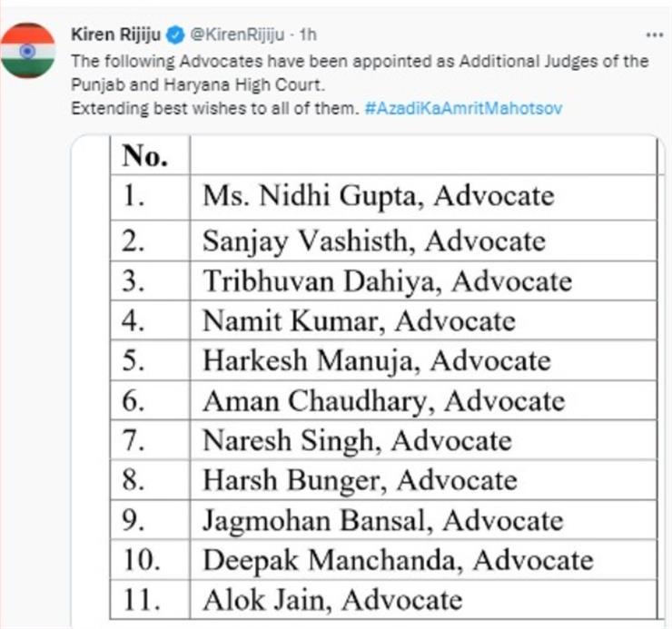This screenshot has width=672, height=629.
Task: Click the Tribhuvan Dahiya entry in image
Action: coord(388,281)
